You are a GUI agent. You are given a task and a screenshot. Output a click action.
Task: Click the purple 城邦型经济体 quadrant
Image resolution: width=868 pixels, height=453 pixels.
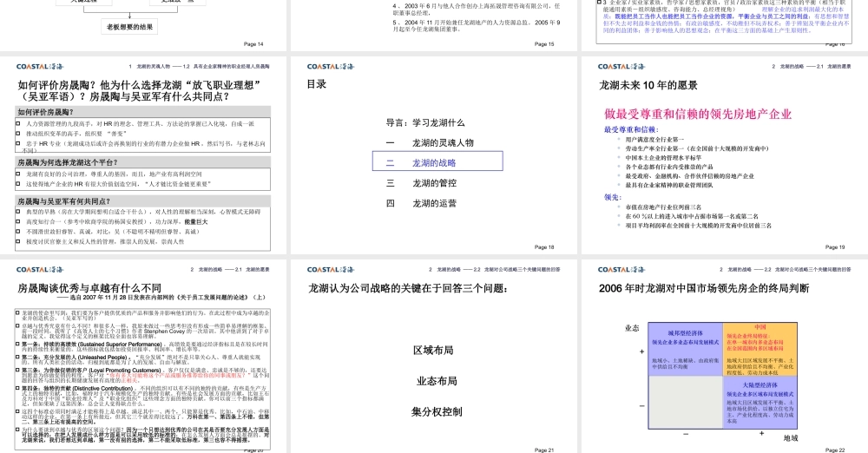tap(686, 349)
